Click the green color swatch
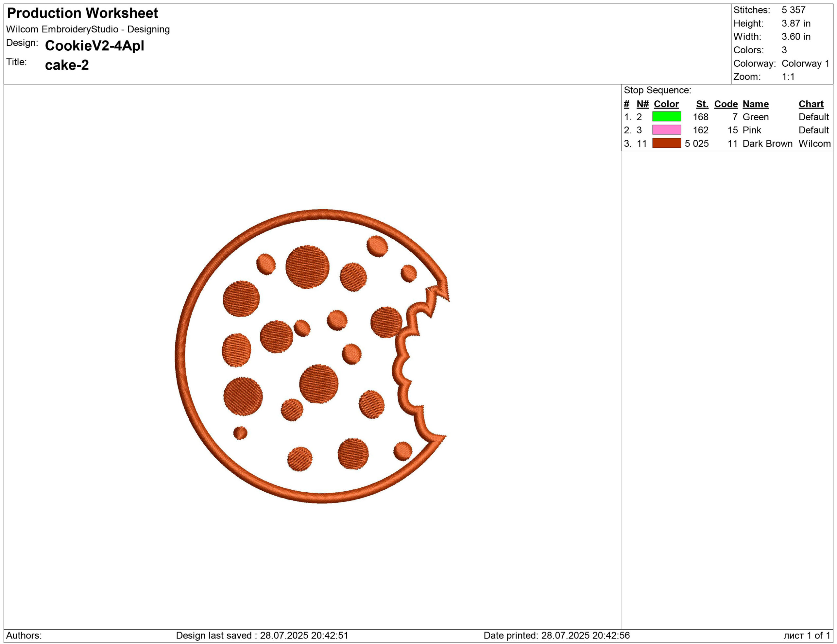837x644 pixels. (x=666, y=116)
